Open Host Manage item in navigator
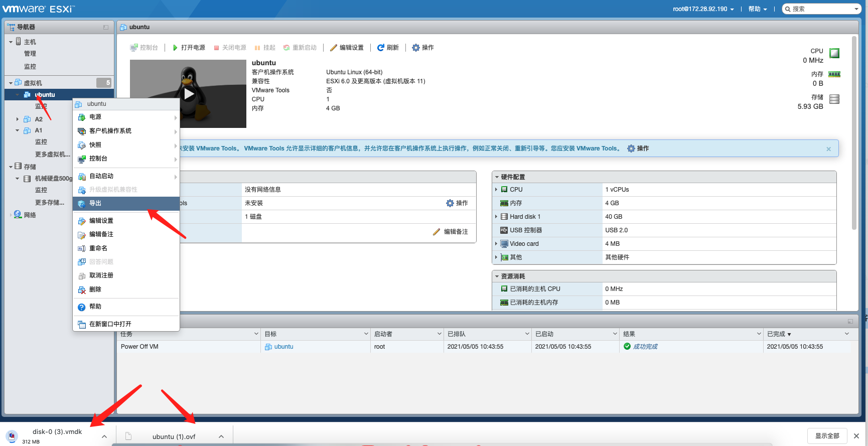 point(30,54)
